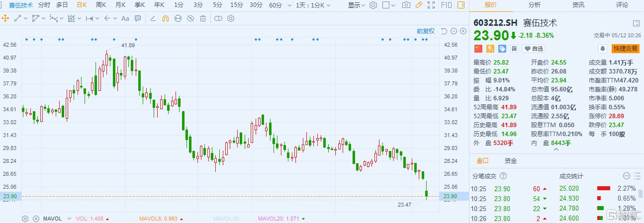Screen dimensions: 644x223
Task: Zoom out chart with minus circle
Action: pyautogui.click(x=454, y=31)
